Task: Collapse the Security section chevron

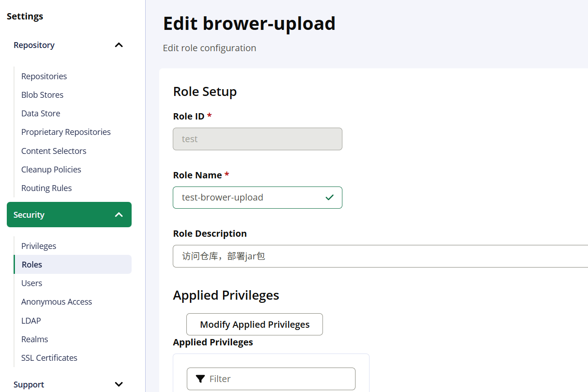Action: pyautogui.click(x=119, y=215)
